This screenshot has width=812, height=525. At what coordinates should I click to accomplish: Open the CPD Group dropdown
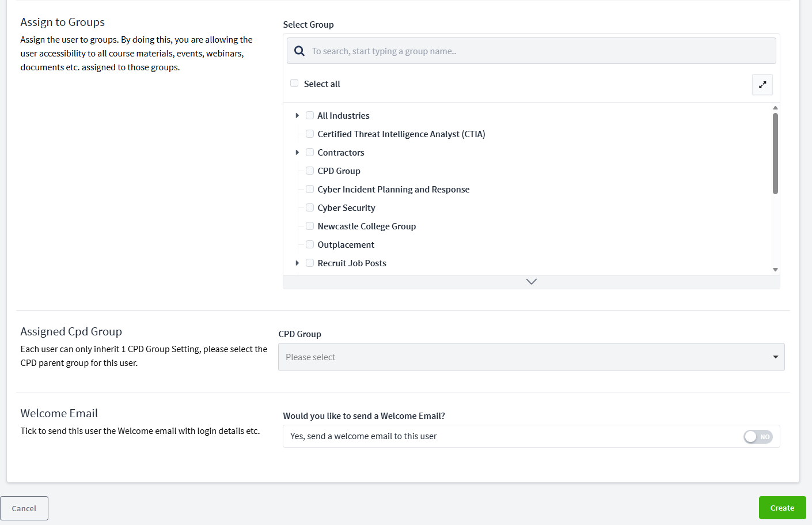coord(532,357)
